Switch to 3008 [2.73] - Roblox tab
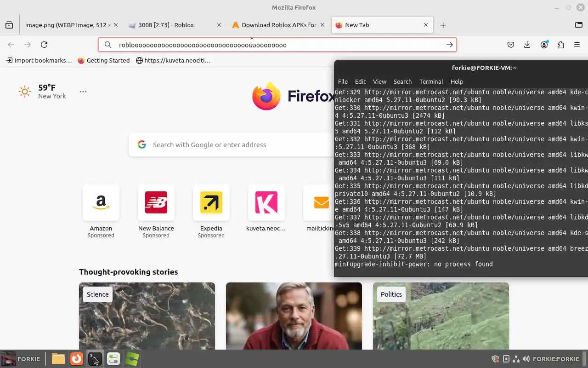 (175, 25)
